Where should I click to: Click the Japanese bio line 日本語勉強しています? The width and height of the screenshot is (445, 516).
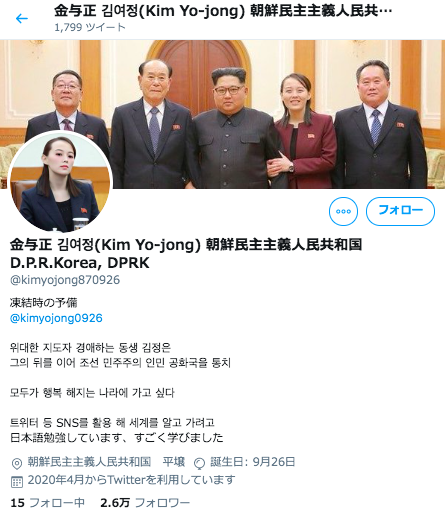(117, 437)
